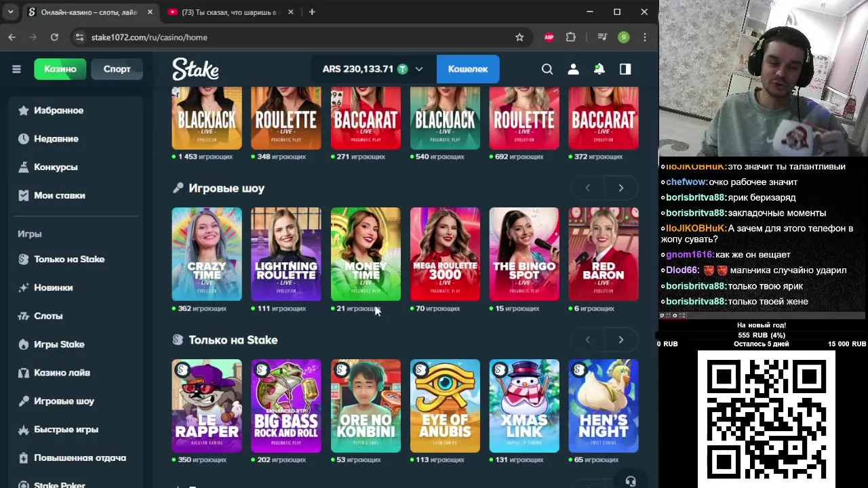Open the ABP adblock extension icon
The width and height of the screenshot is (868, 488).
(549, 37)
